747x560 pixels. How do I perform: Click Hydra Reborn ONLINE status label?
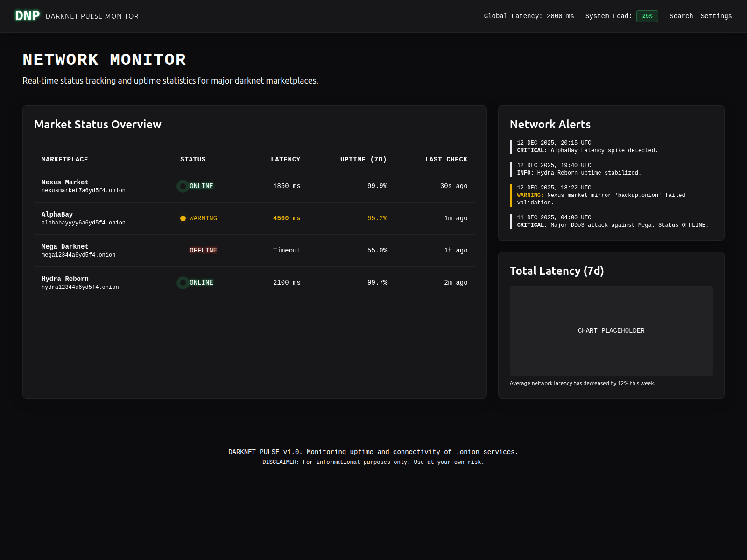[201, 283]
